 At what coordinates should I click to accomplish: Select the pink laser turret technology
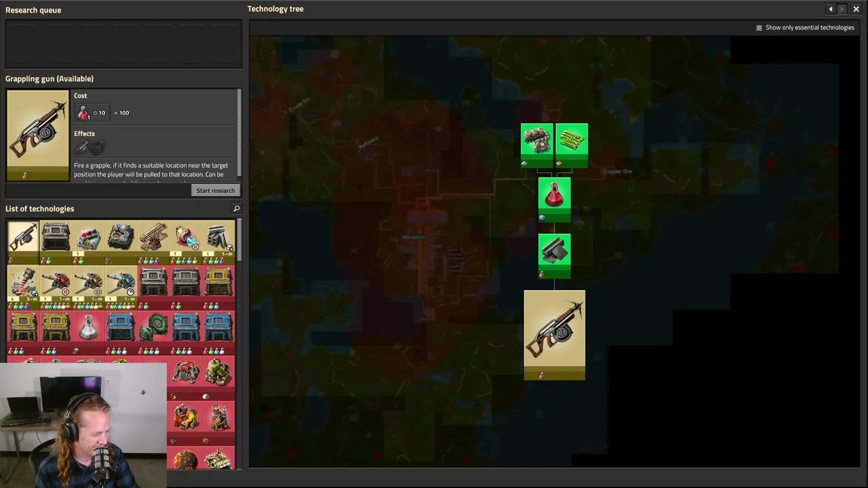coord(186,242)
